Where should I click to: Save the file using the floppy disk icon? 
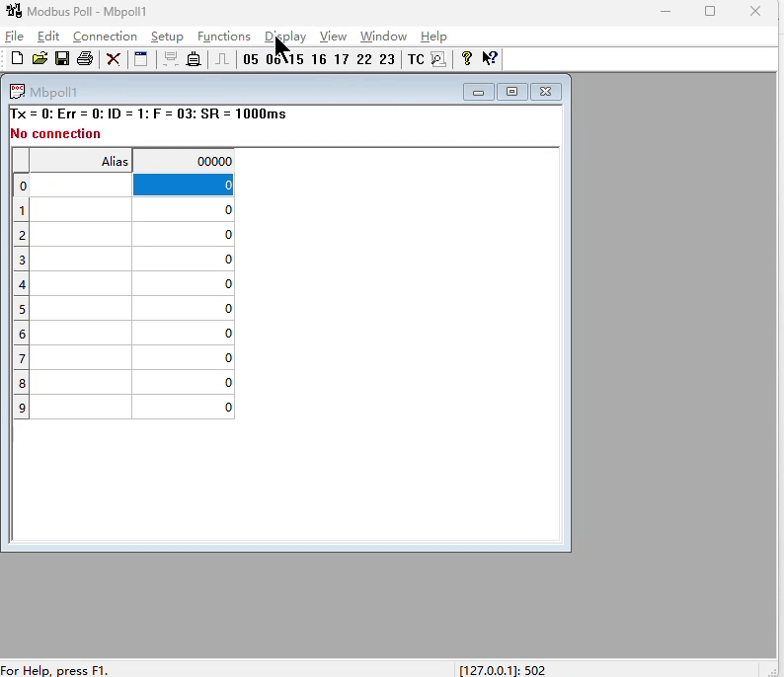62,59
